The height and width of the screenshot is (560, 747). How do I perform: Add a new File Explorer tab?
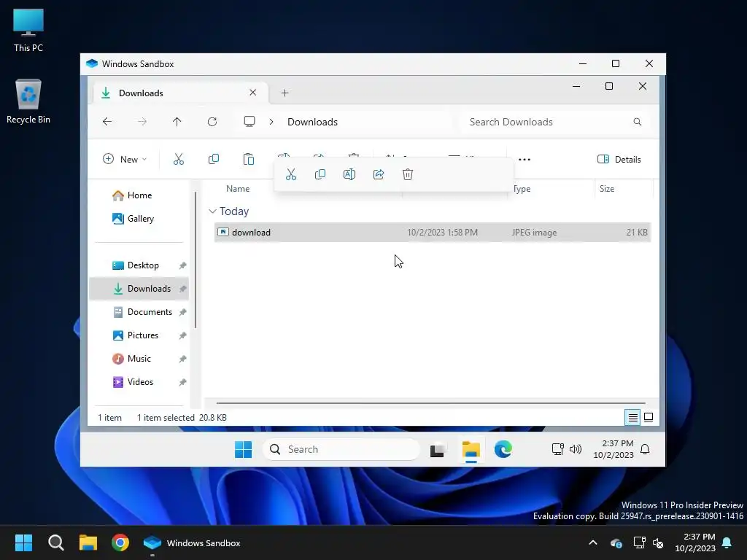pyautogui.click(x=285, y=93)
